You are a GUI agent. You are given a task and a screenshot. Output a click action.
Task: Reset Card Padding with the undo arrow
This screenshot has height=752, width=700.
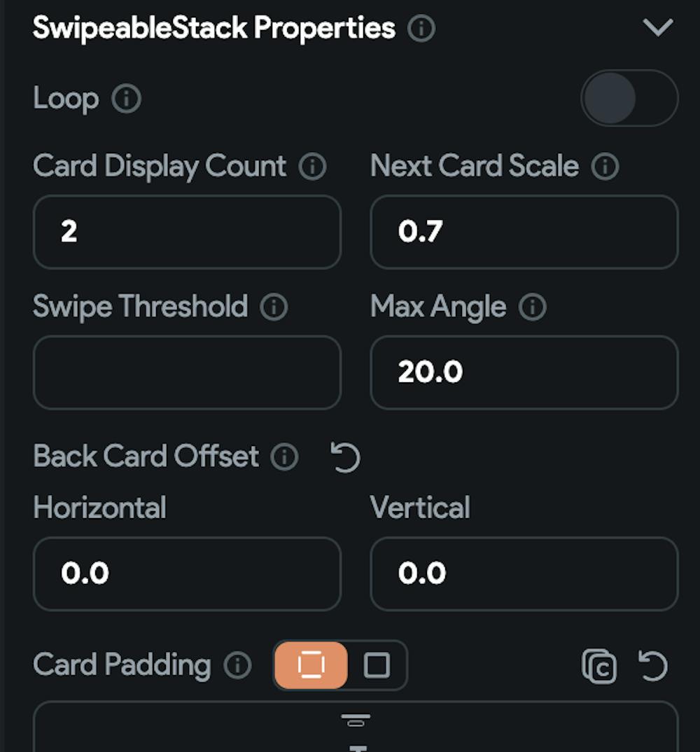[653, 666]
